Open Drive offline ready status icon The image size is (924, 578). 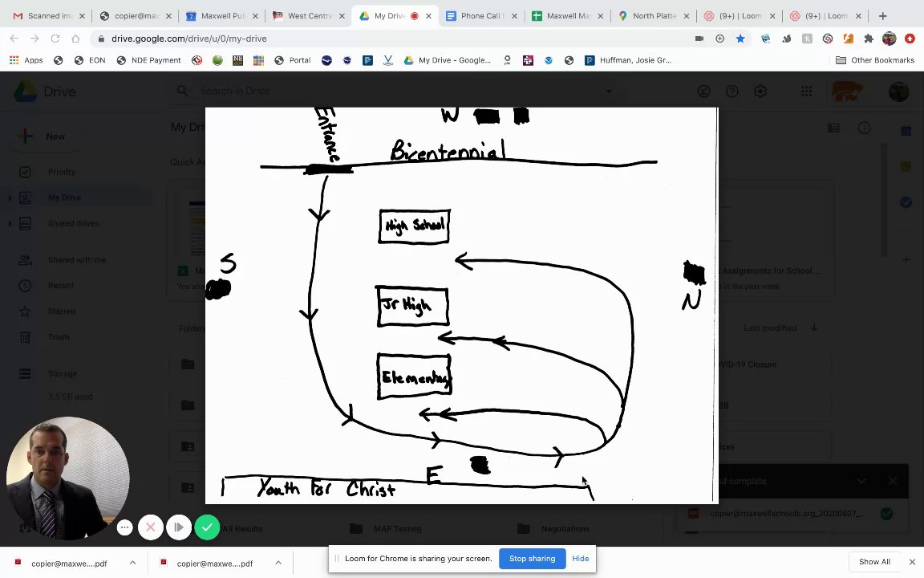point(703,91)
